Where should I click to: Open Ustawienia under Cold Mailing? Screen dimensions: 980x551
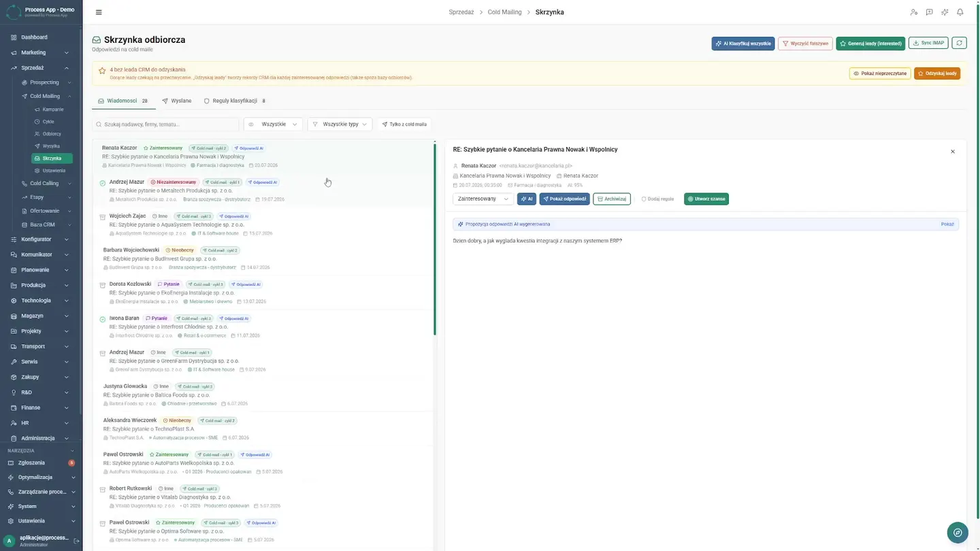(52, 171)
